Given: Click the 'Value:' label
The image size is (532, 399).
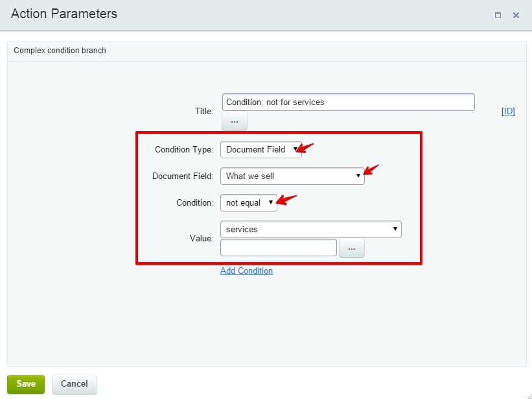Looking at the screenshot, I should [202, 238].
